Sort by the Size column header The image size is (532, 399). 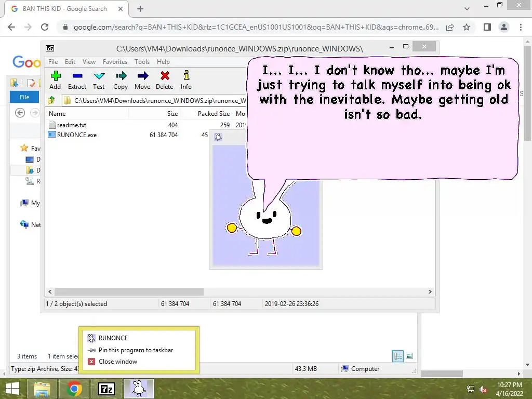[x=172, y=114]
